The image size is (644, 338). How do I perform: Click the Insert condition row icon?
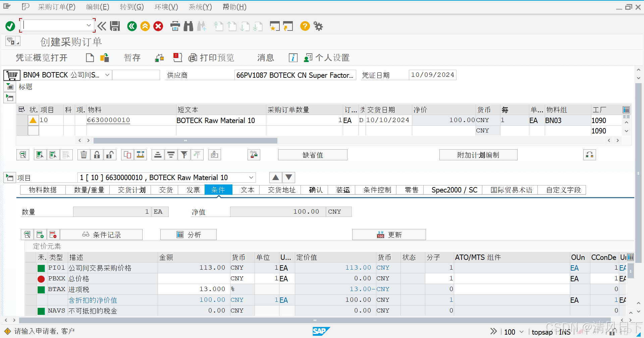point(40,234)
